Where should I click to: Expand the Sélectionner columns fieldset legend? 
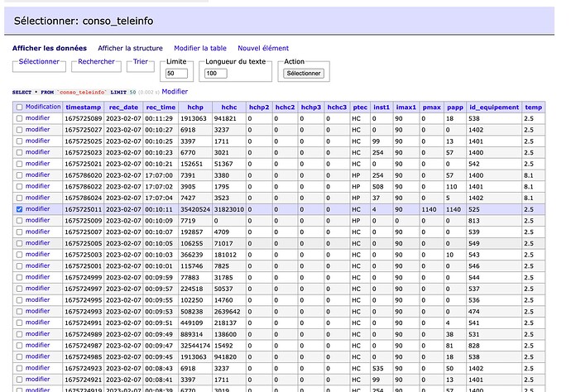[39, 62]
